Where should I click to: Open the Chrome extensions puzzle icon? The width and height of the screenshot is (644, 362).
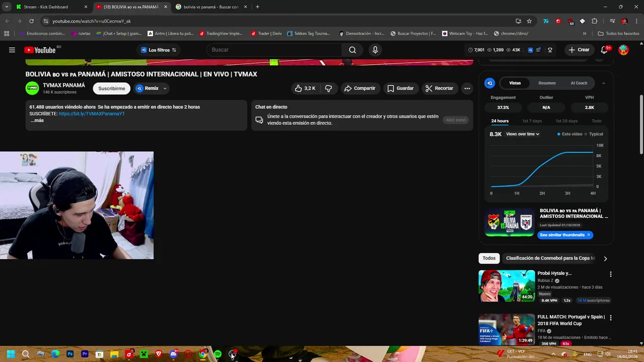pyautogui.click(x=595, y=21)
